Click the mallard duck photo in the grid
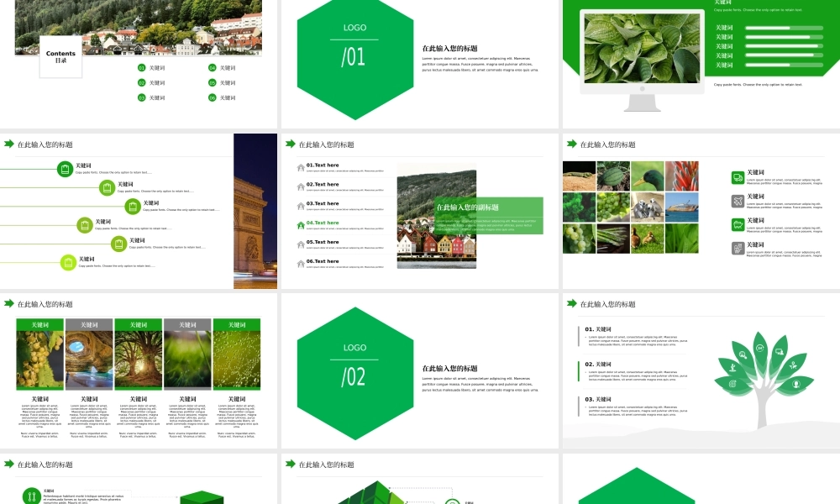The image size is (840, 504). [x=647, y=176]
